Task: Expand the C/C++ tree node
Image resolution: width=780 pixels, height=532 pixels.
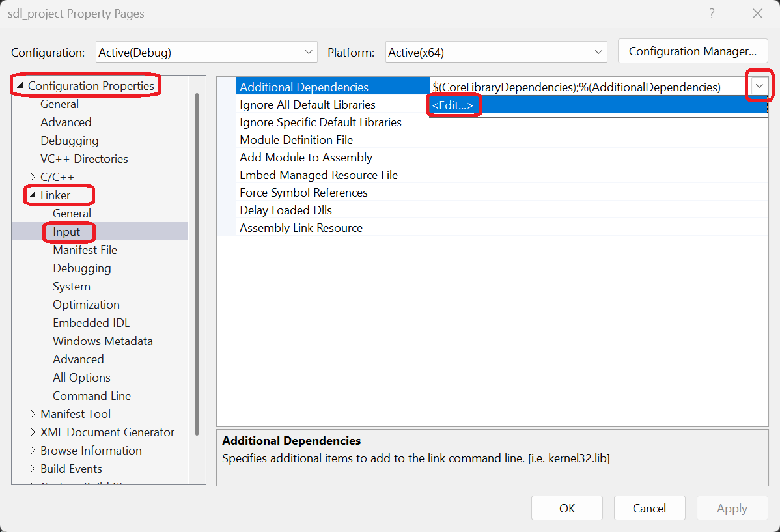Action: [33, 177]
